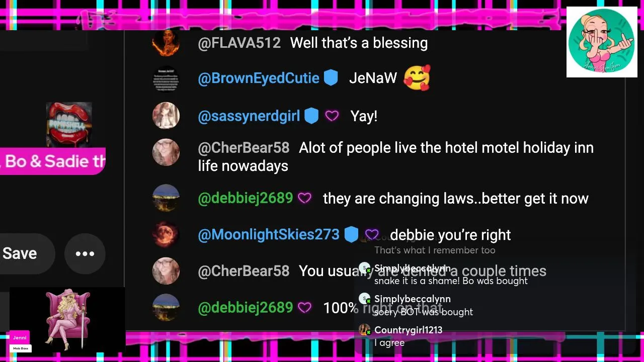
Task: Open FLAVA512's flame profile avatar
Action: (166, 42)
